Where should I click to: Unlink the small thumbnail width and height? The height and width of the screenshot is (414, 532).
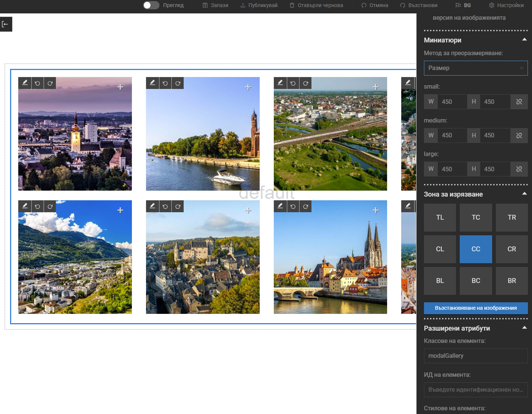click(519, 102)
